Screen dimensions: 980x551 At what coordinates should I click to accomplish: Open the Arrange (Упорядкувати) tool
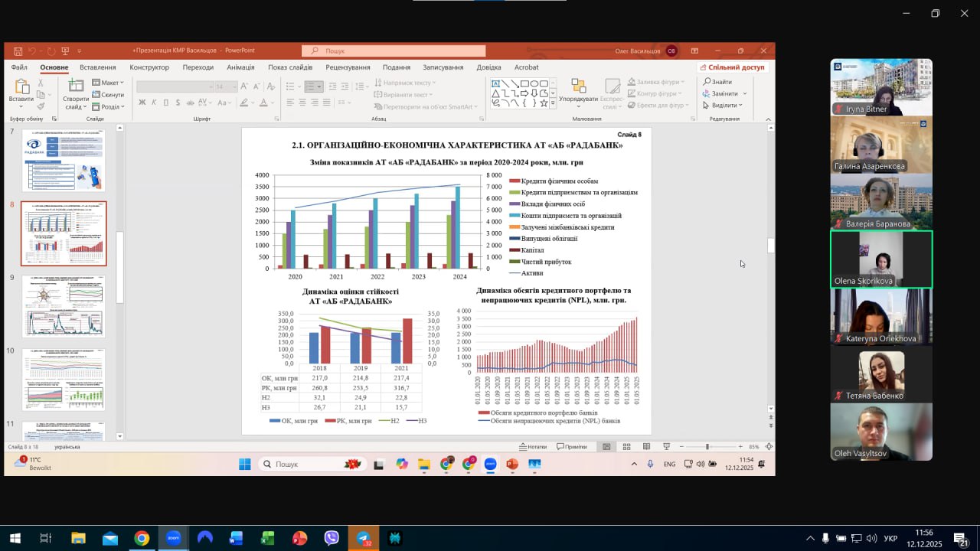pos(578,87)
